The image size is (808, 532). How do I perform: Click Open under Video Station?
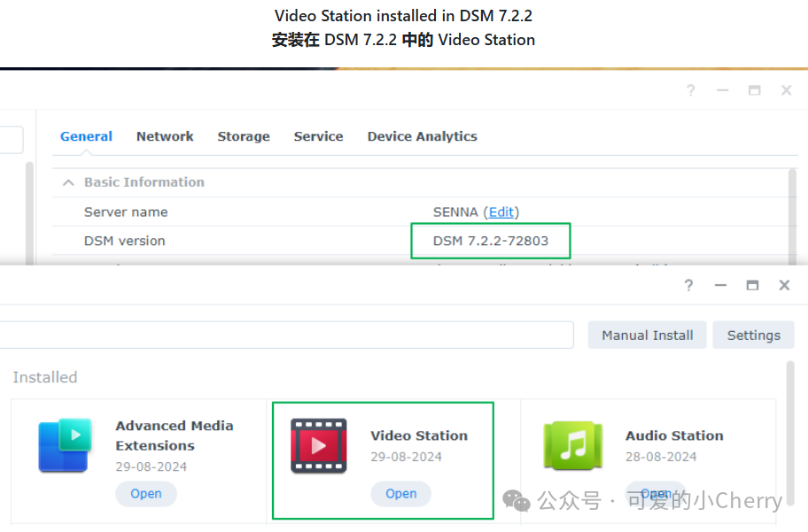point(401,494)
